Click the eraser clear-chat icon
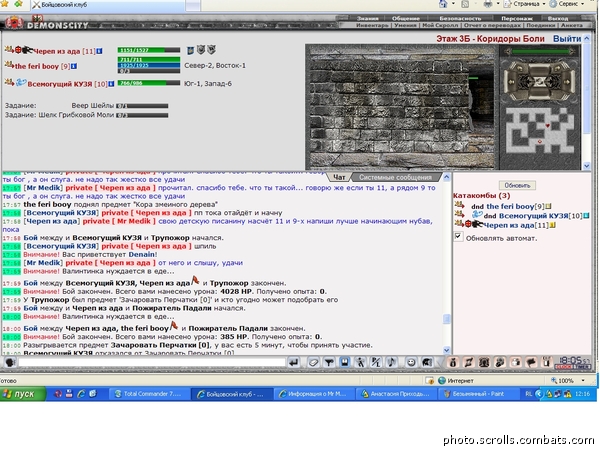 (313, 362)
